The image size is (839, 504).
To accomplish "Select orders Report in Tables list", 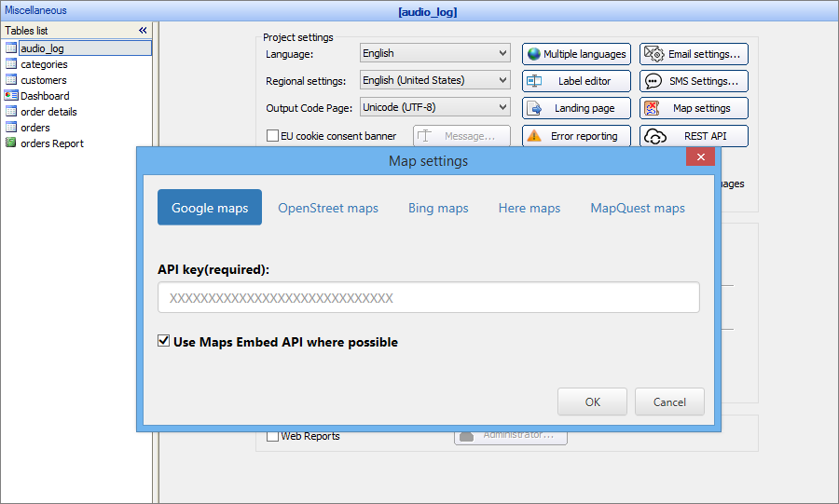I will 52,143.
